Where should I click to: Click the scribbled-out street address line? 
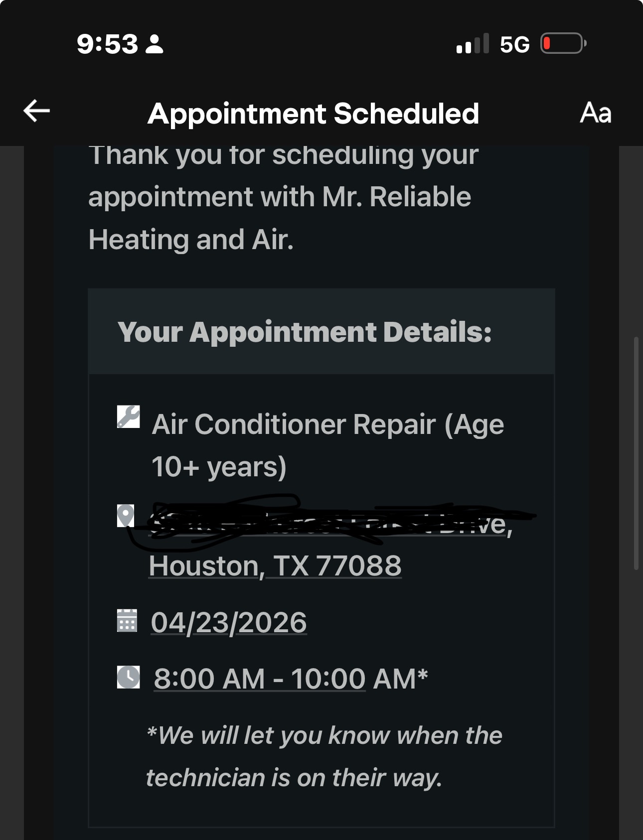click(x=329, y=523)
